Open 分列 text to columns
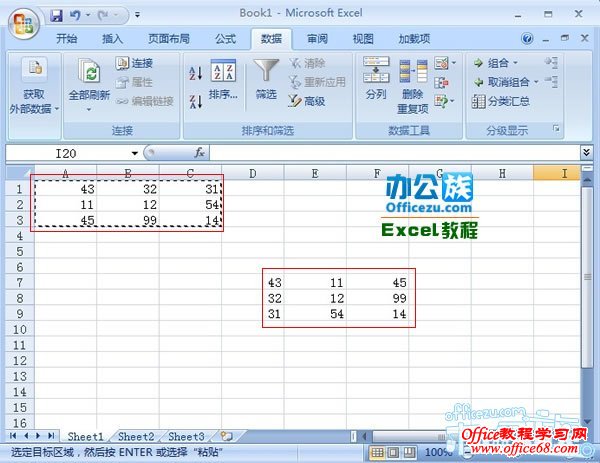Viewport: 600px width, 463px height. click(x=376, y=78)
